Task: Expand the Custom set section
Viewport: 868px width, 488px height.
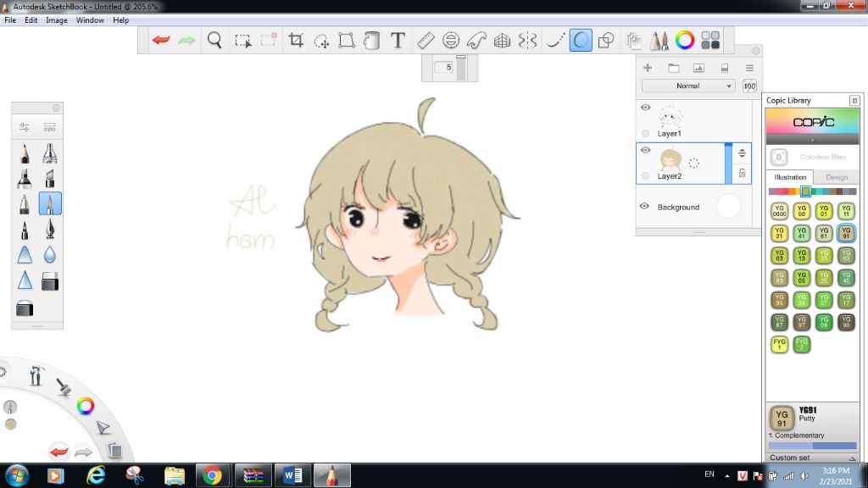Action: click(x=811, y=457)
